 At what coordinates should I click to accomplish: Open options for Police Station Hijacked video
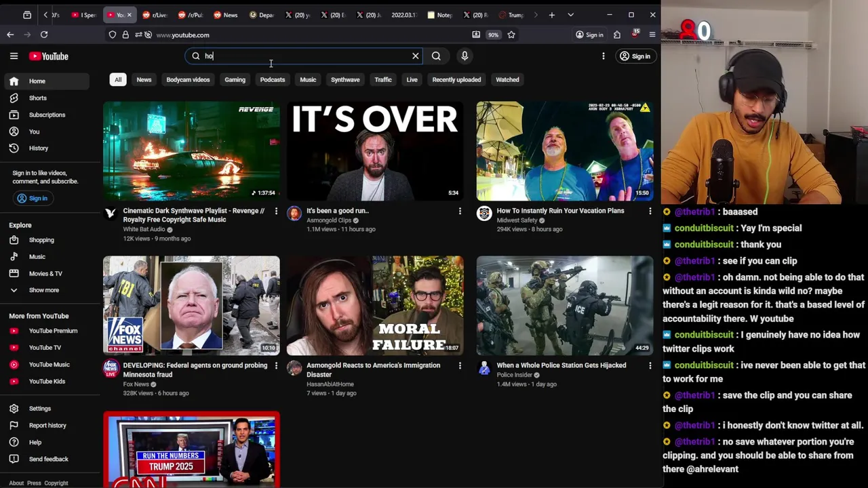tap(650, 366)
